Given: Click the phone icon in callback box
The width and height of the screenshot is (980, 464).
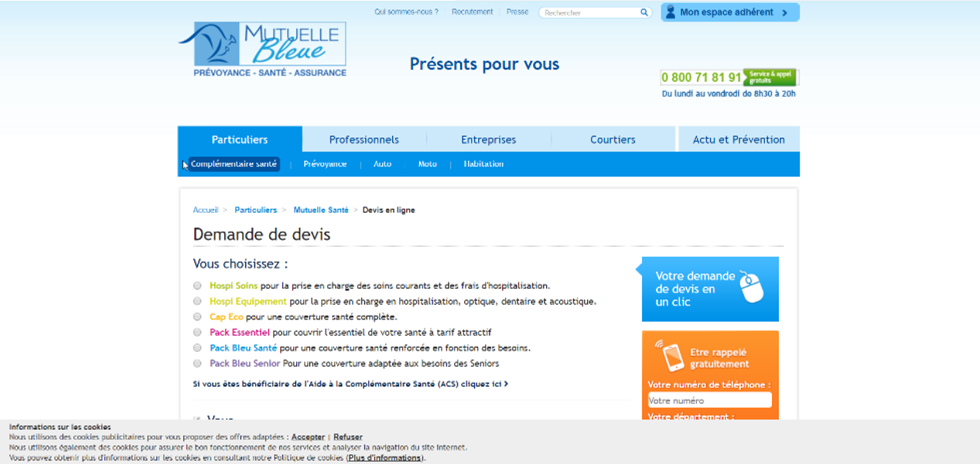Looking at the screenshot, I should pyautogui.click(x=670, y=355).
